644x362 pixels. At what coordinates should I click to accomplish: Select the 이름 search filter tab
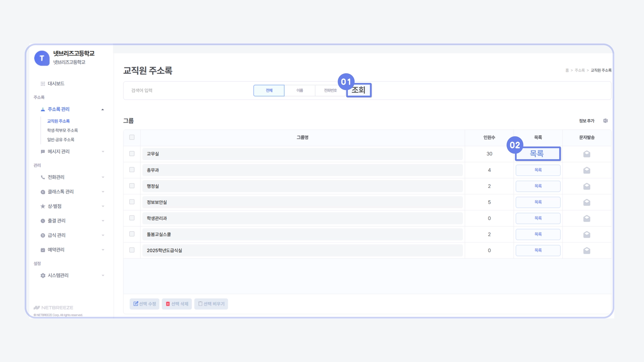coord(300,90)
